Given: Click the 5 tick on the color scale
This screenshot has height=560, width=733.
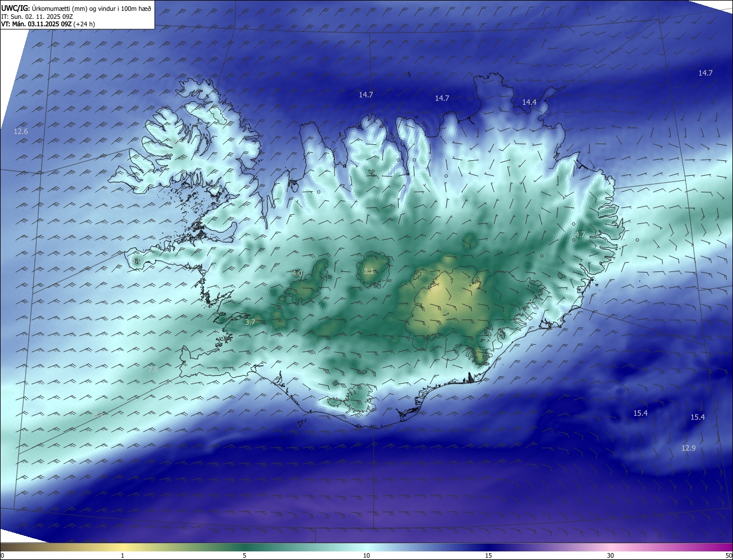Looking at the screenshot, I should tap(245, 555).
